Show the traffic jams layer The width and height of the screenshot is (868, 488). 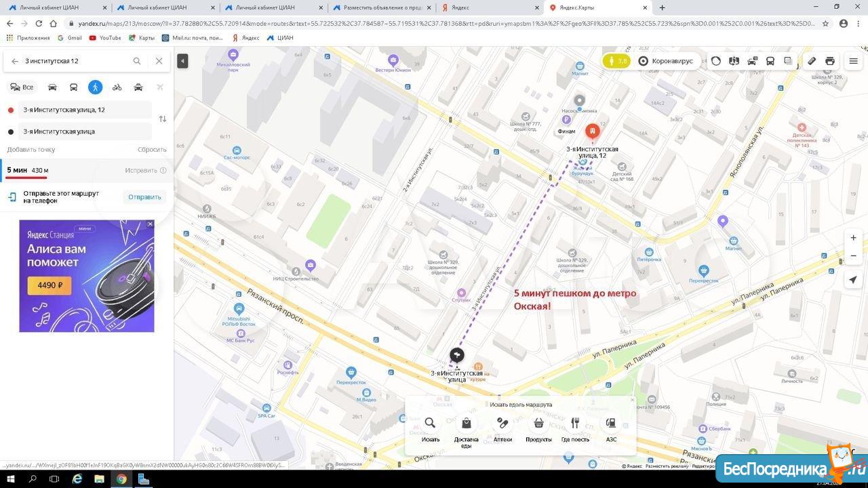coord(716,61)
